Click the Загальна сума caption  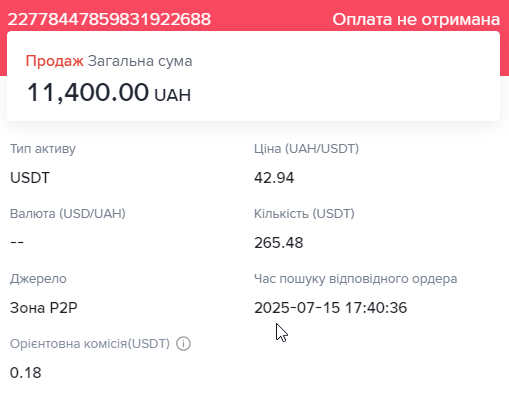pyautogui.click(x=140, y=61)
